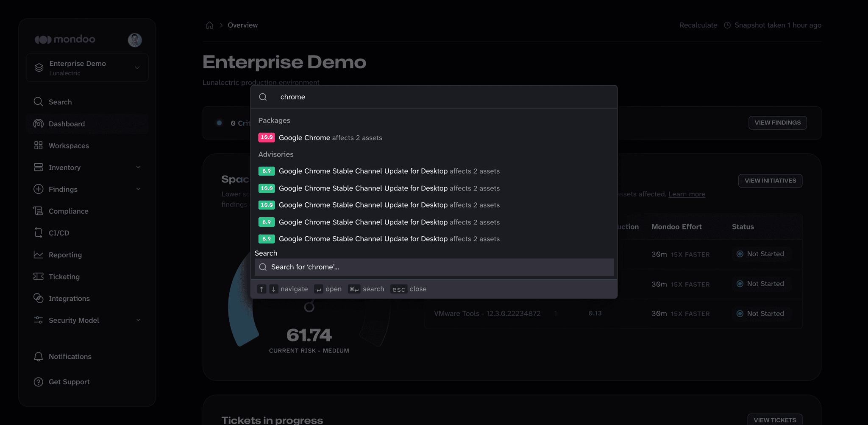
Task: Click Not Started status in VMware Tools row
Action: 761,313
